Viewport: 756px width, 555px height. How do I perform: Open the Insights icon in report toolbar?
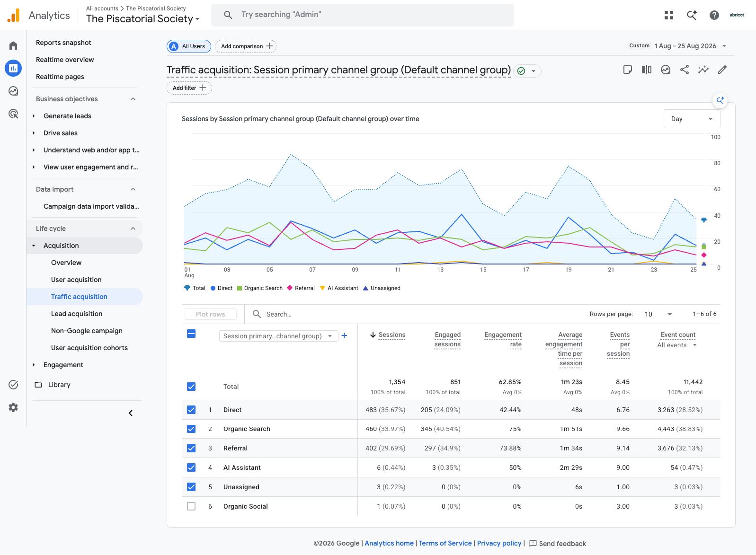666,70
